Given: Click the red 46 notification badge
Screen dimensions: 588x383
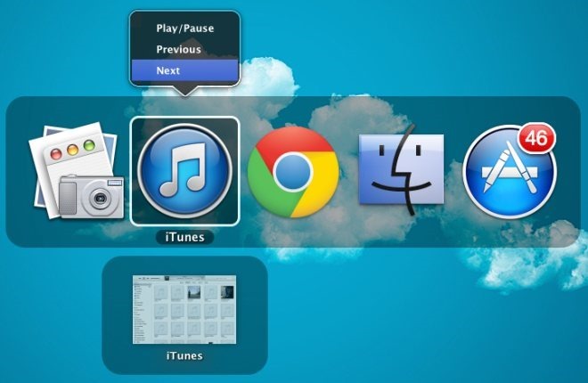Looking at the screenshot, I should point(536,138).
